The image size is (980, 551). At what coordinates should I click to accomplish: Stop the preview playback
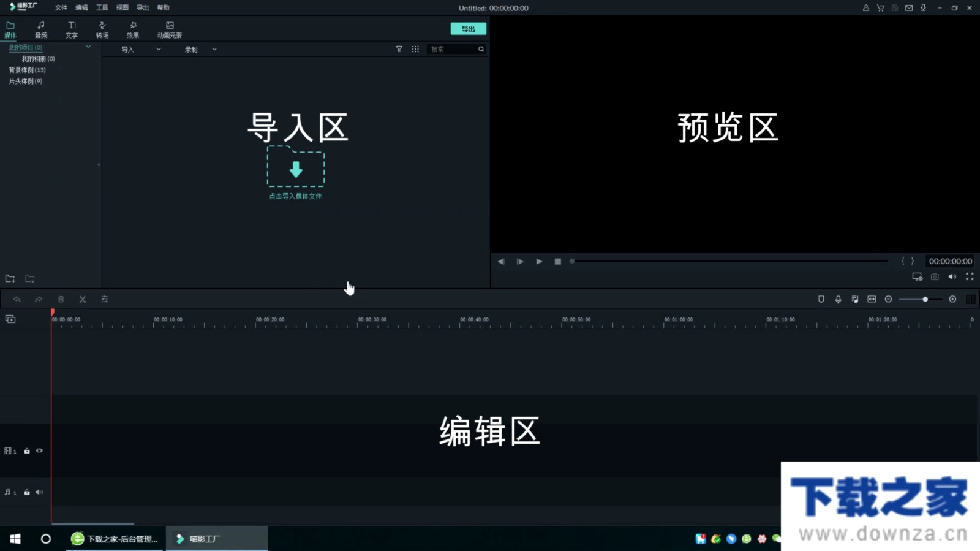pos(558,262)
